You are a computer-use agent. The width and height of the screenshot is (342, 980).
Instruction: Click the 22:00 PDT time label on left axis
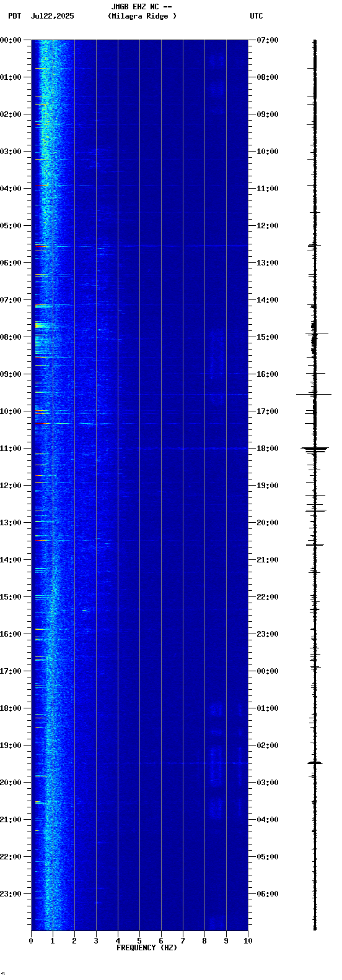11,857
